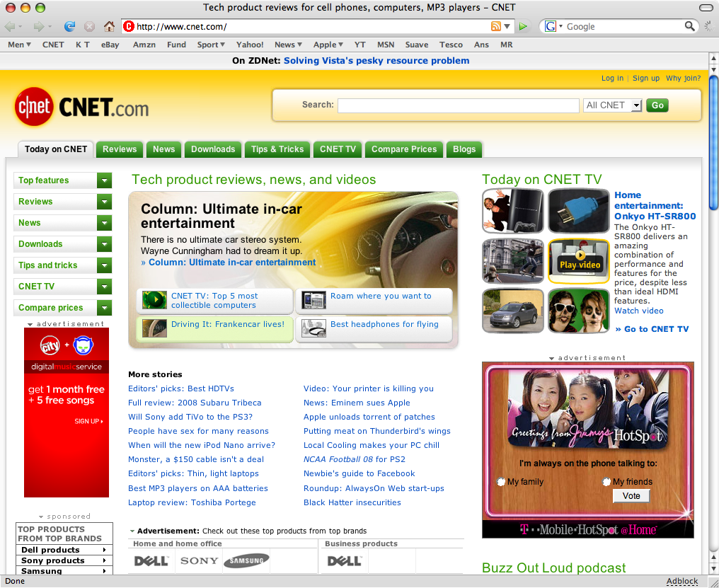Image resolution: width=719 pixels, height=588 pixels.
Task: Click the magnifying glass search icon
Action: pos(689,26)
